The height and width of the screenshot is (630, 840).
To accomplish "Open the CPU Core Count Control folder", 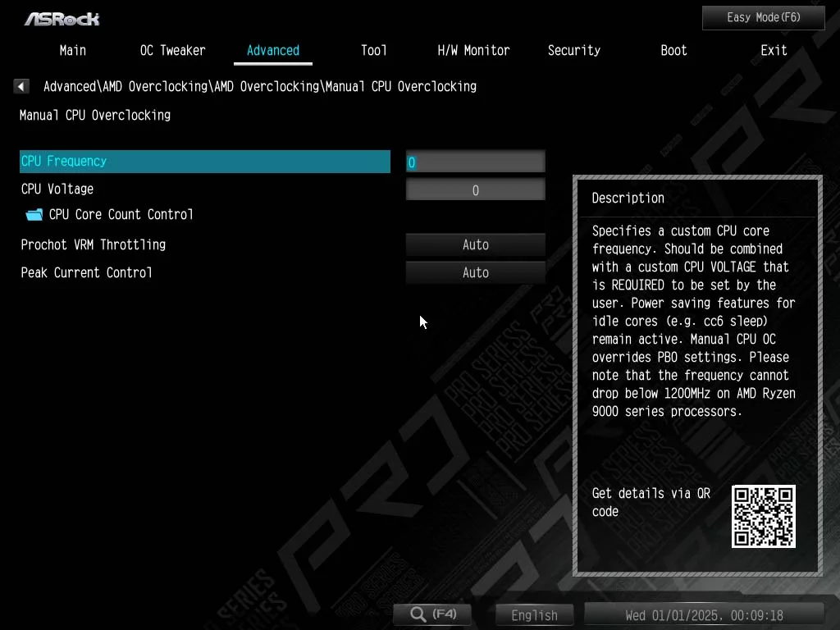I will (x=121, y=215).
